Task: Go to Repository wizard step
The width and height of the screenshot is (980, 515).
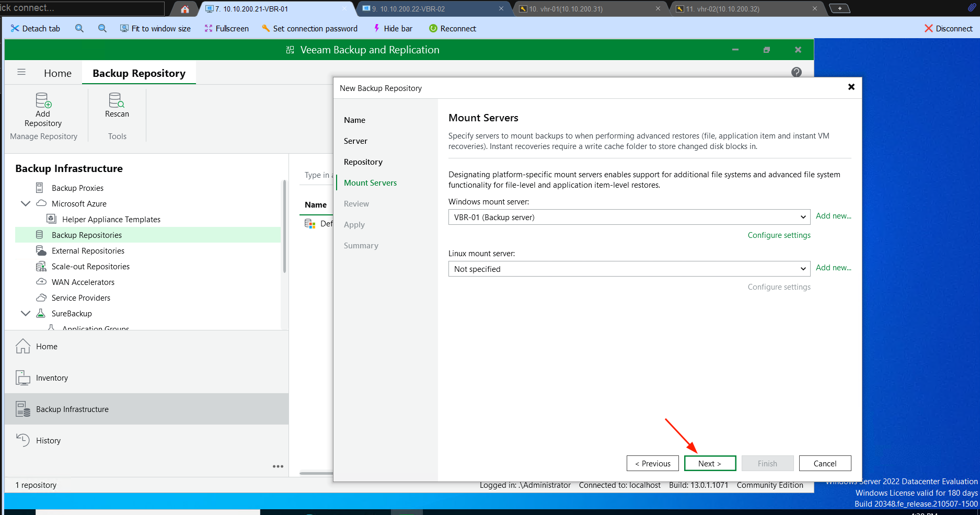Action: [363, 162]
